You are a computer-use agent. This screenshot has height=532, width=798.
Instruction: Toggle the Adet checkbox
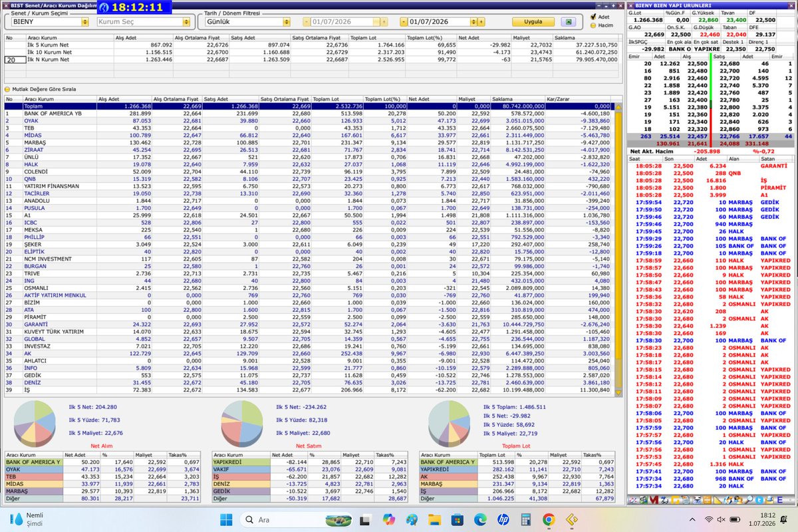(593, 17)
